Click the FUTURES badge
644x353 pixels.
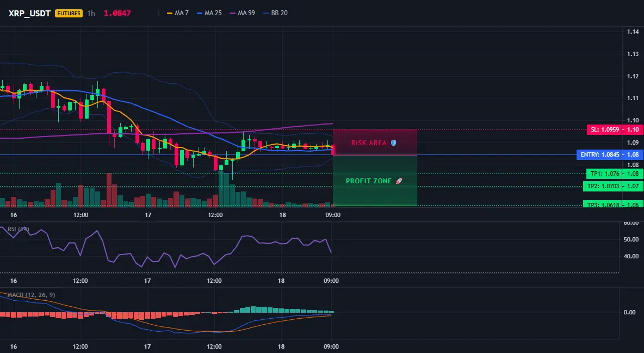click(x=69, y=13)
